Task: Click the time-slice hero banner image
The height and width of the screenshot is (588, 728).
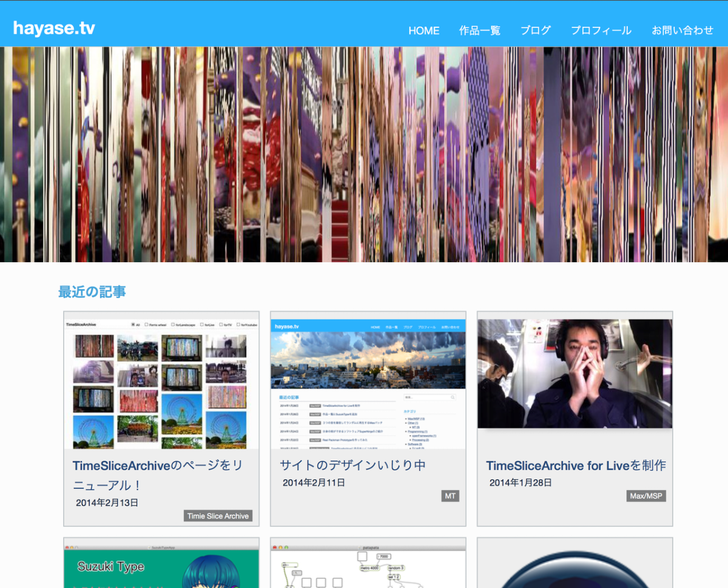Action: coord(364,154)
